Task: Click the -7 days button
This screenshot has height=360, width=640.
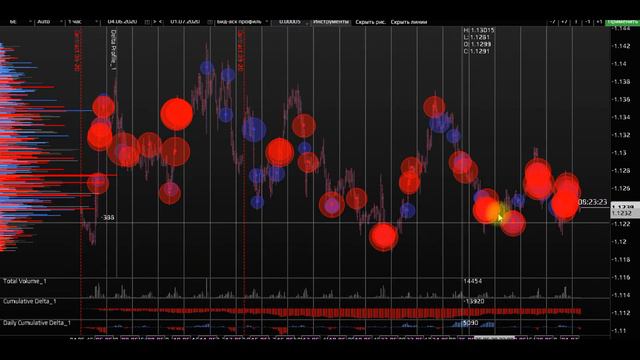Action: pos(552,22)
